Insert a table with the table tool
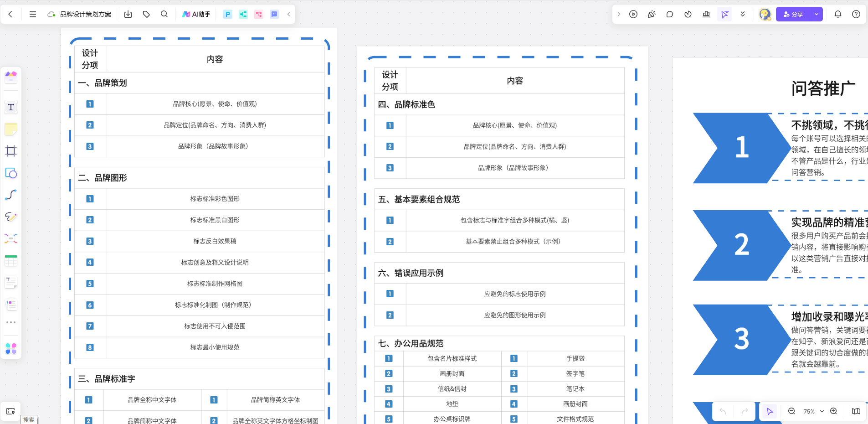This screenshot has height=424, width=868. coord(11,260)
